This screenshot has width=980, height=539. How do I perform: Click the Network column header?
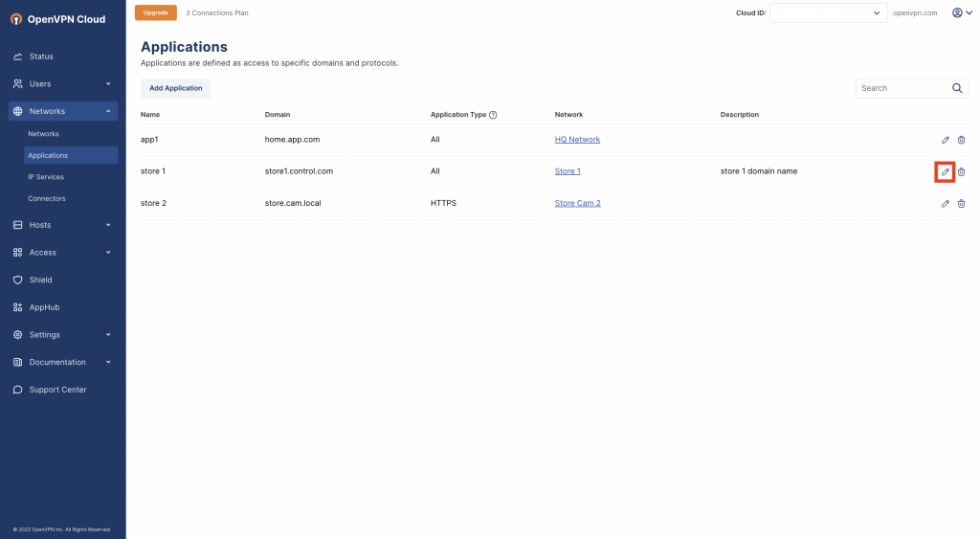pyautogui.click(x=568, y=115)
